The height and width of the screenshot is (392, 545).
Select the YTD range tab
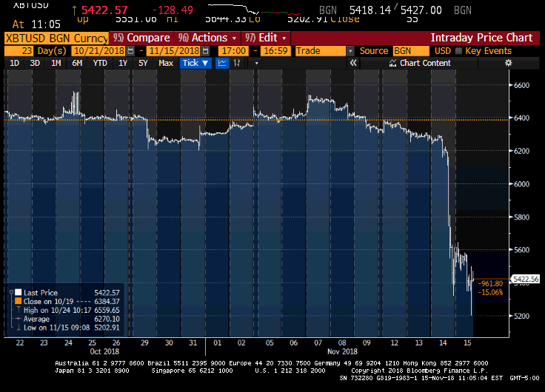[100, 63]
